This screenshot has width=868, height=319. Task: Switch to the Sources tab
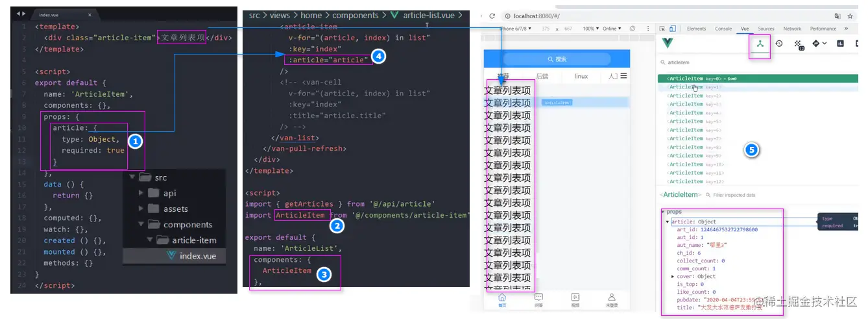click(x=766, y=29)
